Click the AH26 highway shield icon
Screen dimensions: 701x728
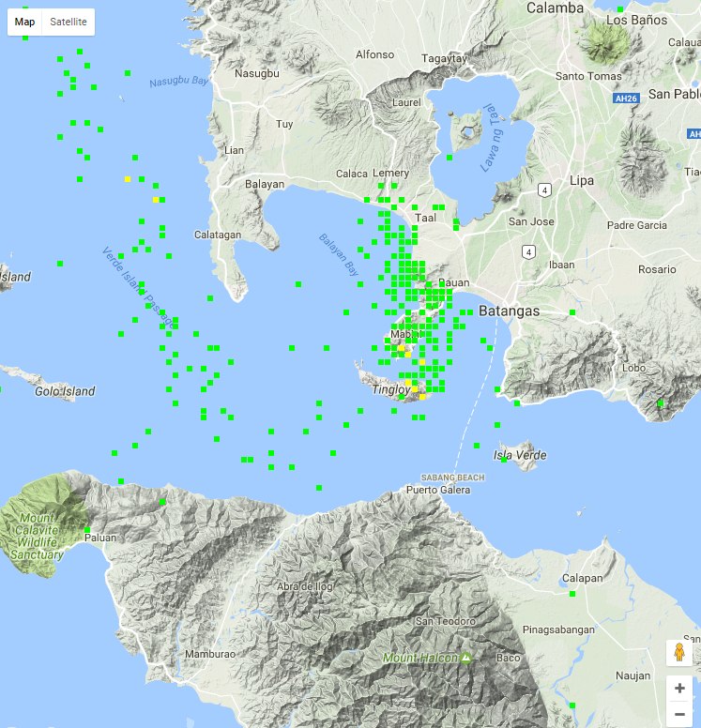[624, 97]
